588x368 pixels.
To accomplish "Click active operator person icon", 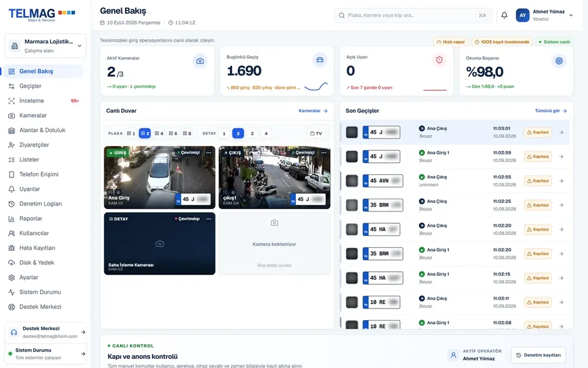I will point(453,355).
